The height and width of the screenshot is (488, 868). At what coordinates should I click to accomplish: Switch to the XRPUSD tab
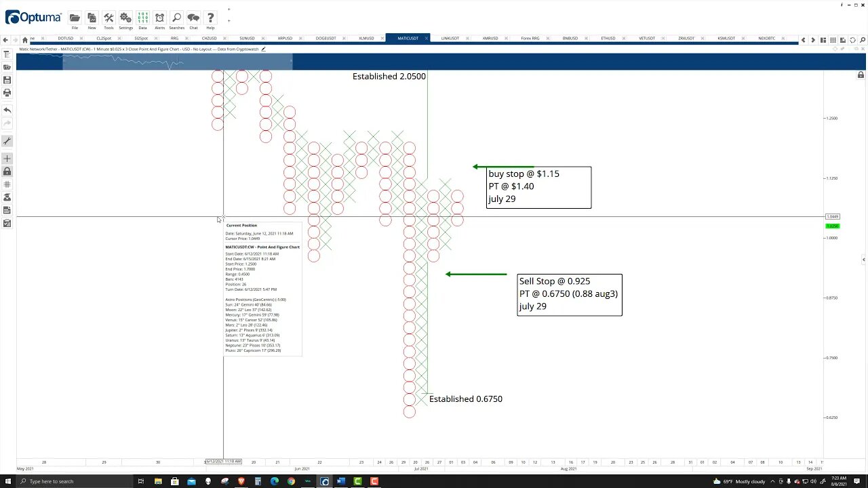[x=285, y=39]
